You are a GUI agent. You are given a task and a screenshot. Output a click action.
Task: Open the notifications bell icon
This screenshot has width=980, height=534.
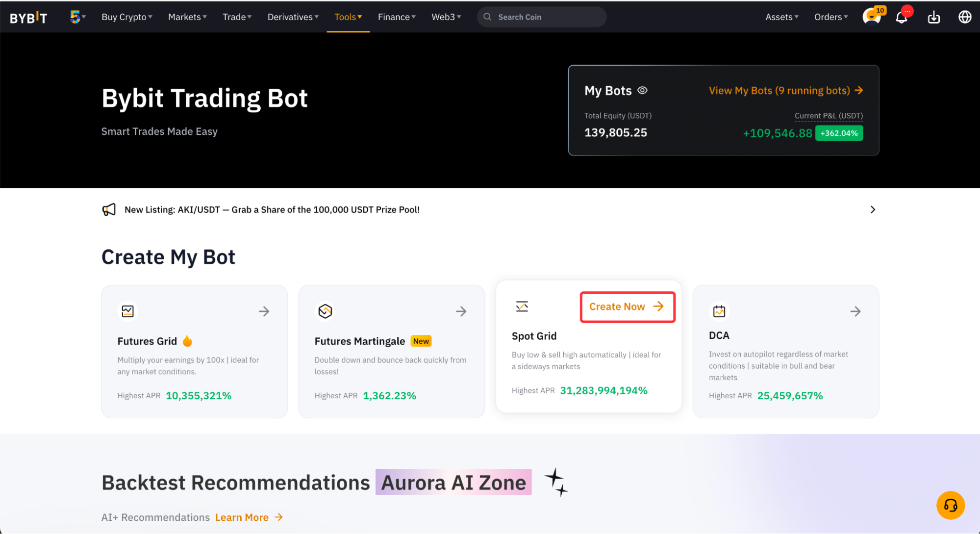coord(901,17)
